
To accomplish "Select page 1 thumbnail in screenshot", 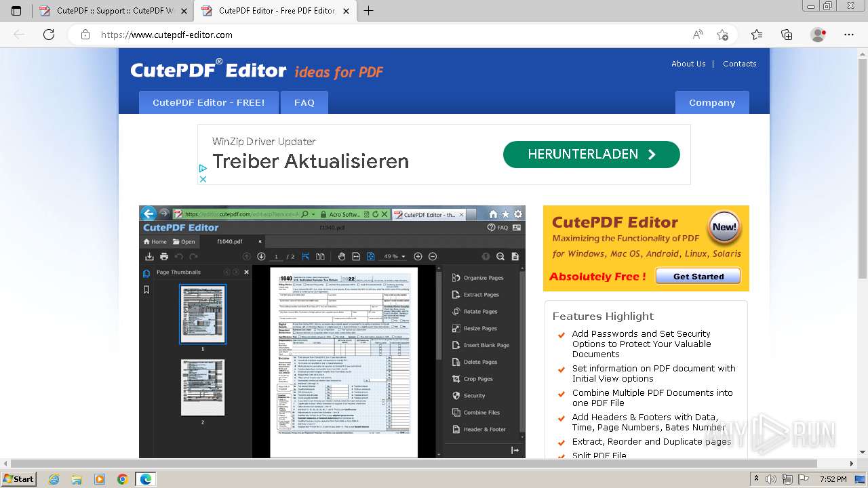I will pos(203,314).
